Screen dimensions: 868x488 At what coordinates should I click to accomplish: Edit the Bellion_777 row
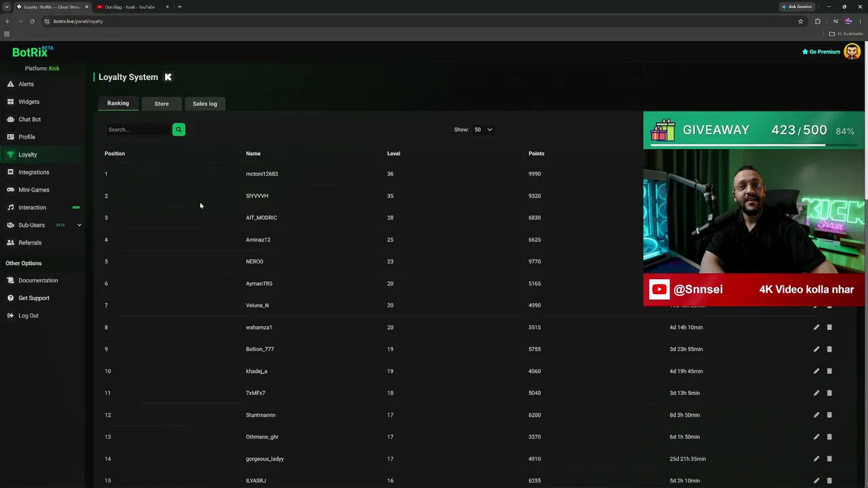(x=816, y=349)
